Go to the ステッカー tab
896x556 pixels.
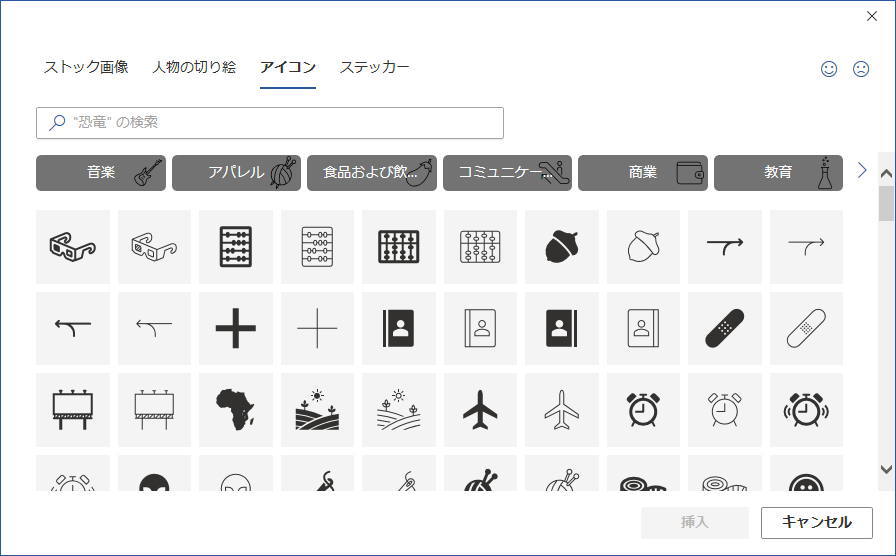375,67
